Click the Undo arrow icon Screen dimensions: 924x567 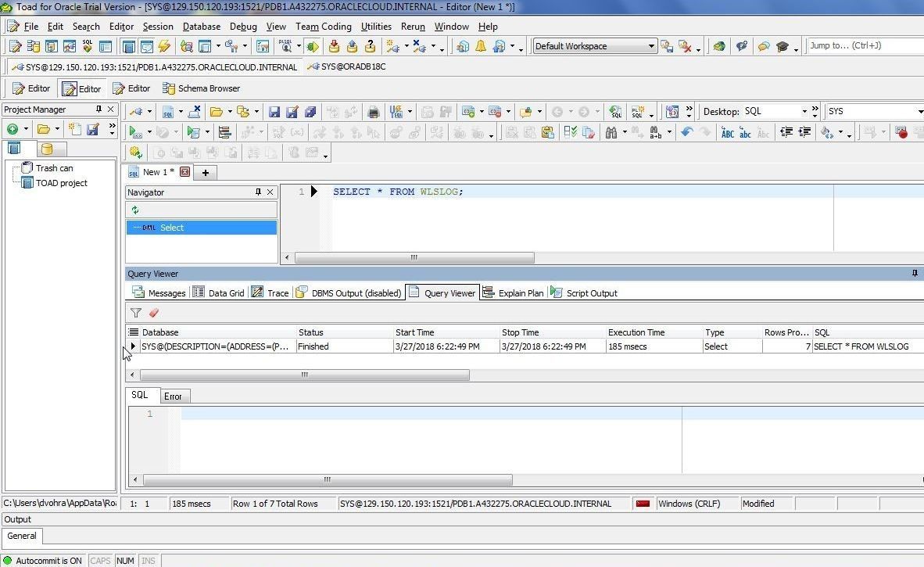tap(686, 132)
